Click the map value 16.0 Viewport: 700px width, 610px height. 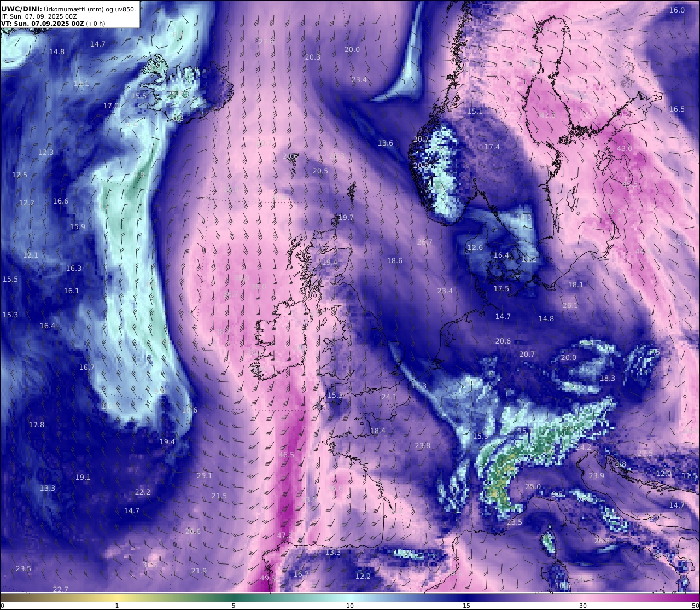677,10
